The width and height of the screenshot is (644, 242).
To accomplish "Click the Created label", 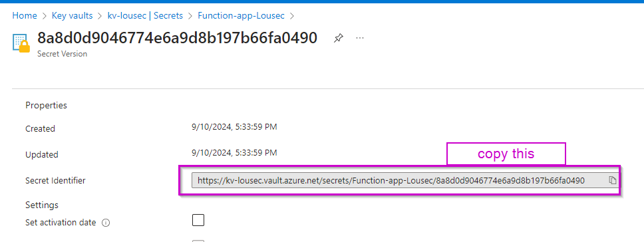I will click(x=40, y=128).
